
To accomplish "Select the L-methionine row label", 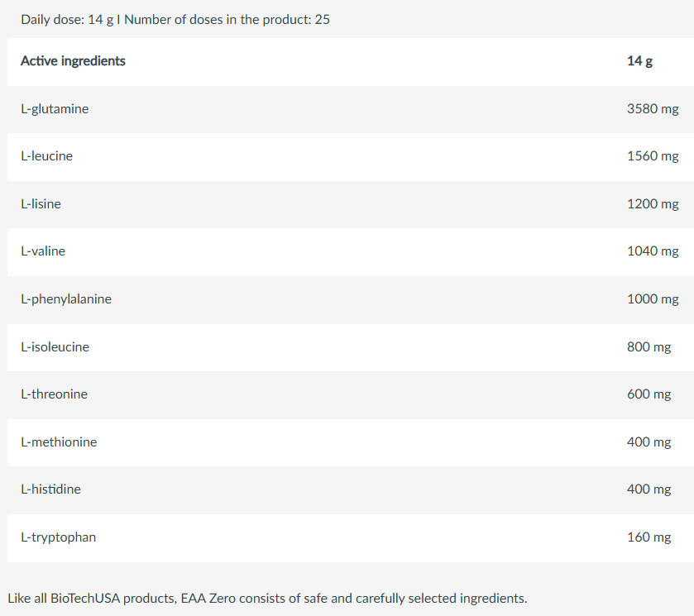I will coord(59,442).
